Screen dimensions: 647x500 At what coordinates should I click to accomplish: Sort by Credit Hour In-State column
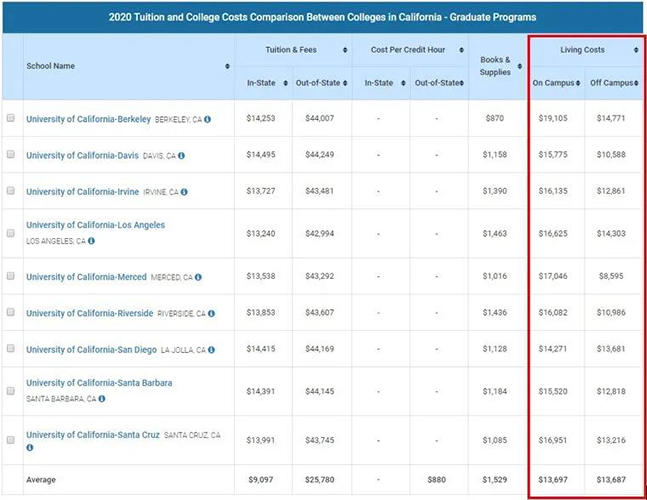(403, 83)
